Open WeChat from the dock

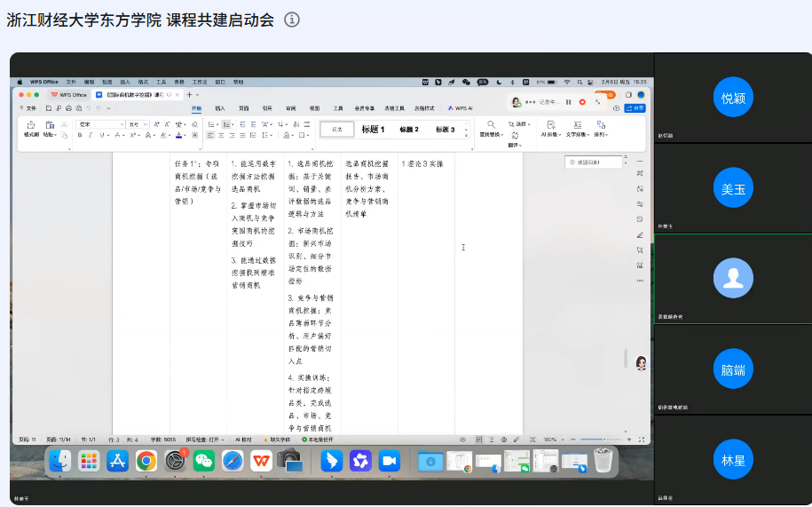coord(204,460)
